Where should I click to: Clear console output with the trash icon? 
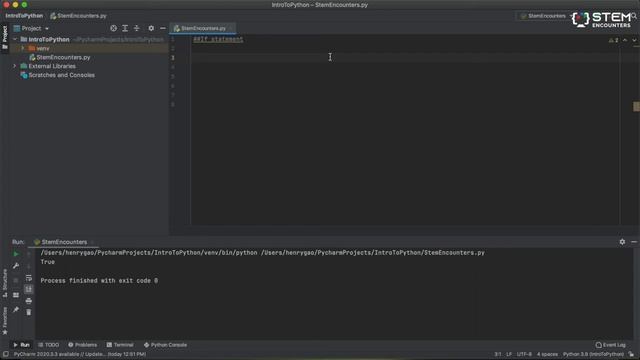tap(29, 312)
